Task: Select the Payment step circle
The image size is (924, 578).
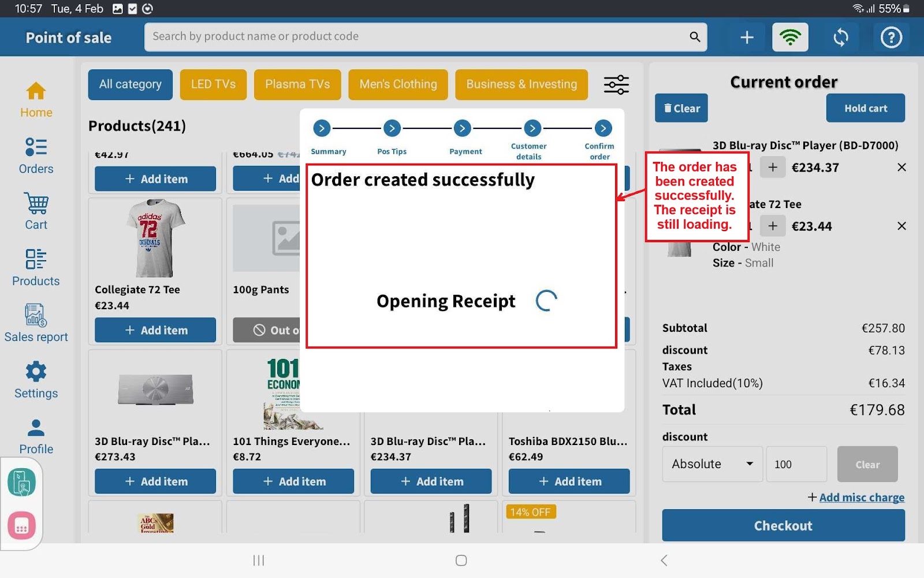Action: coord(462,128)
